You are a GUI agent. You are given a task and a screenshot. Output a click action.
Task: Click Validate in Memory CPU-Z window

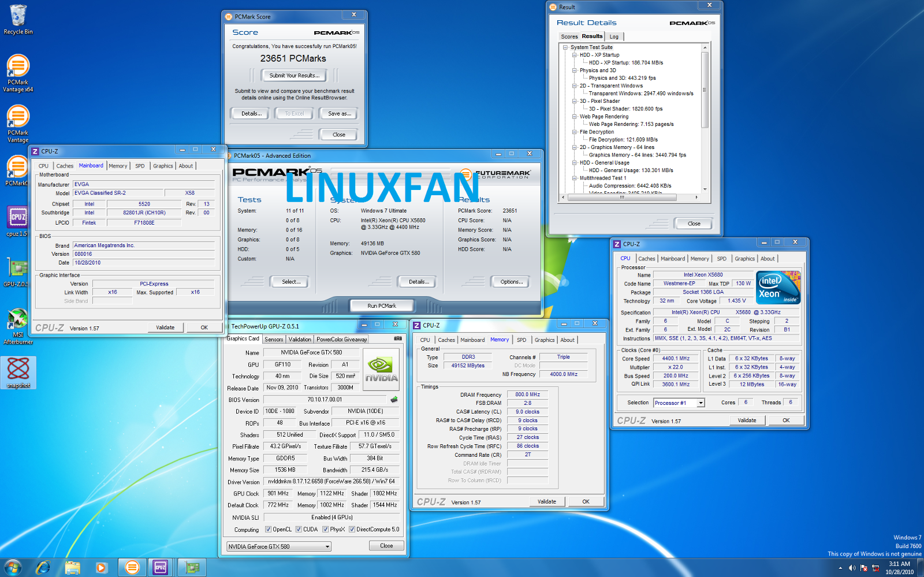tap(547, 502)
